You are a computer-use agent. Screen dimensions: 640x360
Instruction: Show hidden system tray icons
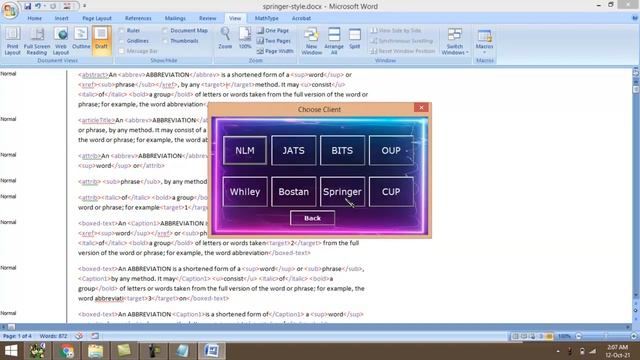[558, 351]
